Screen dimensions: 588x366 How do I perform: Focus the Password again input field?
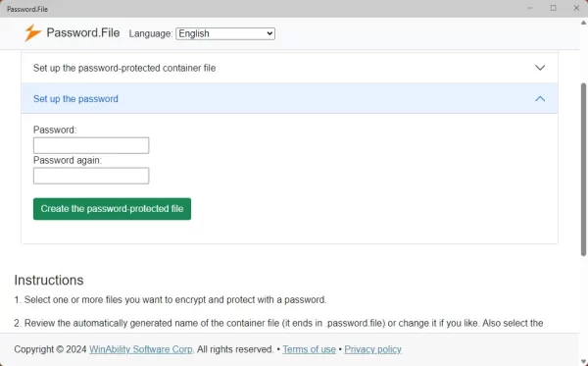coord(91,176)
